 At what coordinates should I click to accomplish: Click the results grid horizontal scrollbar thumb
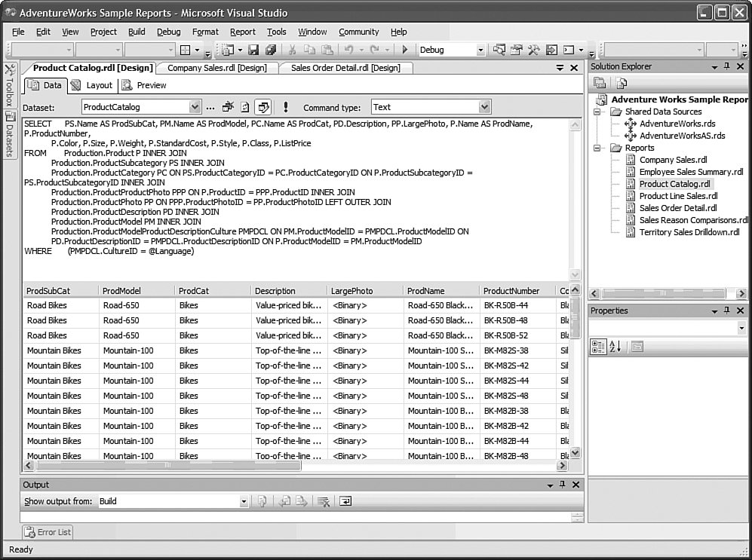pyautogui.click(x=169, y=465)
